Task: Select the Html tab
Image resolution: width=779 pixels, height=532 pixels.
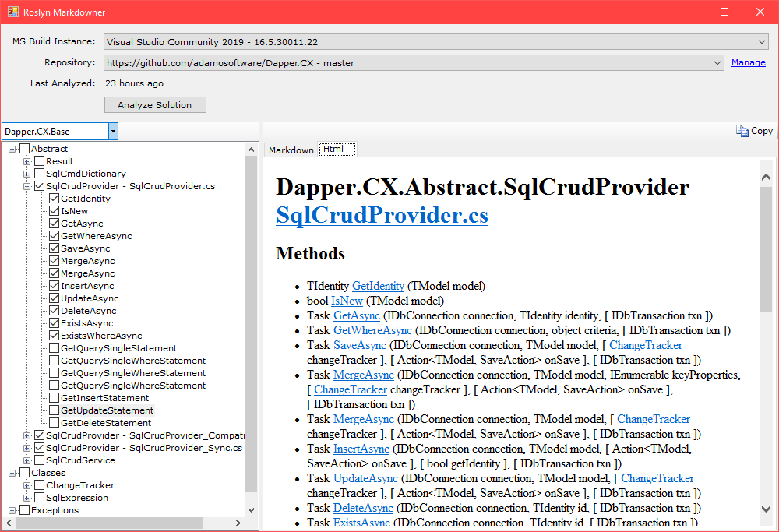Action: pos(333,149)
